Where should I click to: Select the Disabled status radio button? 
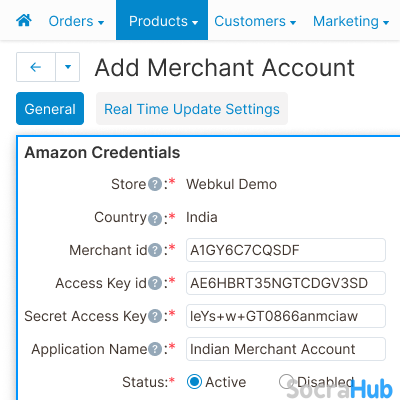pyautogui.click(x=286, y=382)
